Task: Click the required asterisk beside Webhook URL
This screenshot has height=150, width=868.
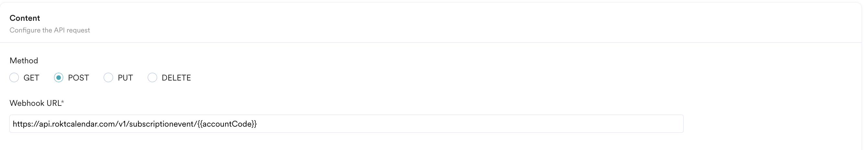Action: [63, 102]
